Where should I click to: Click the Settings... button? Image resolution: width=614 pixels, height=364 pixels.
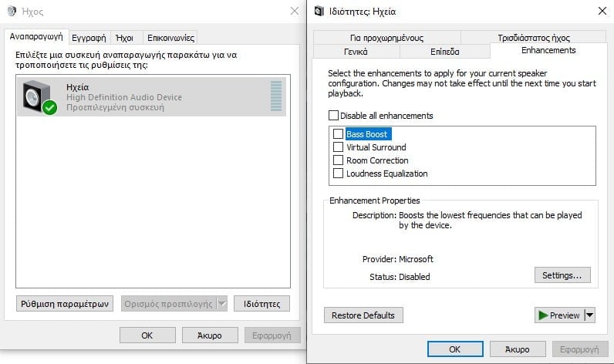pyautogui.click(x=562, y=275)
